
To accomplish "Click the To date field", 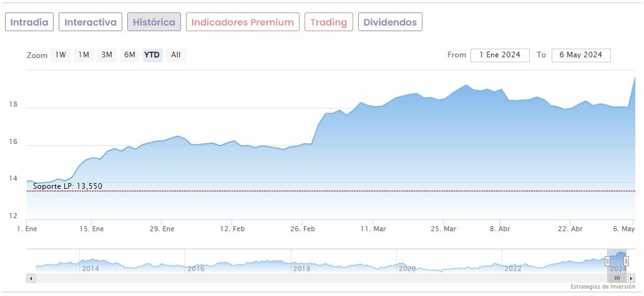I will (x=580, y=55).
